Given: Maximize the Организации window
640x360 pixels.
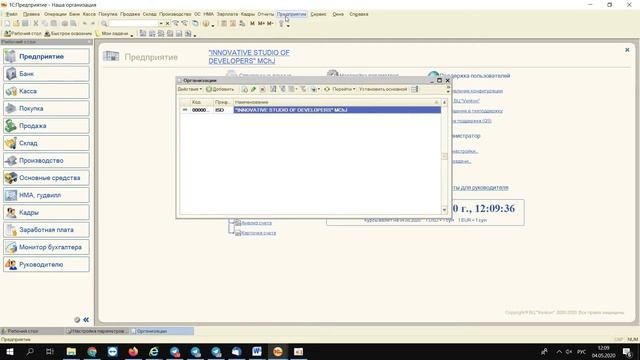Looking at the screenshot, I should (x=440, y=80).
